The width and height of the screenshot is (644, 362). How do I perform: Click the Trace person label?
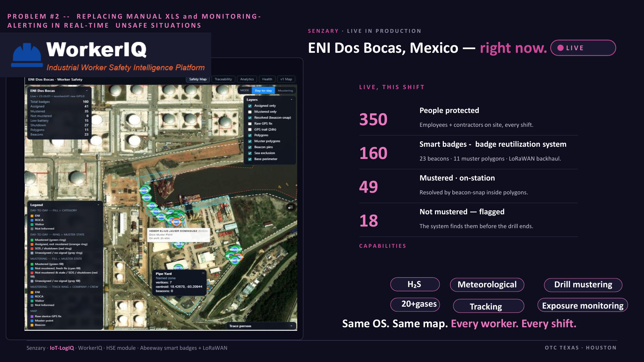point(240,326)
